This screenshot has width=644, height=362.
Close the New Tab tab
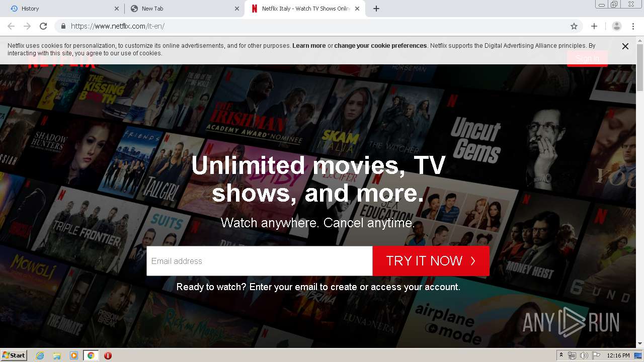(x=237, y=9)
